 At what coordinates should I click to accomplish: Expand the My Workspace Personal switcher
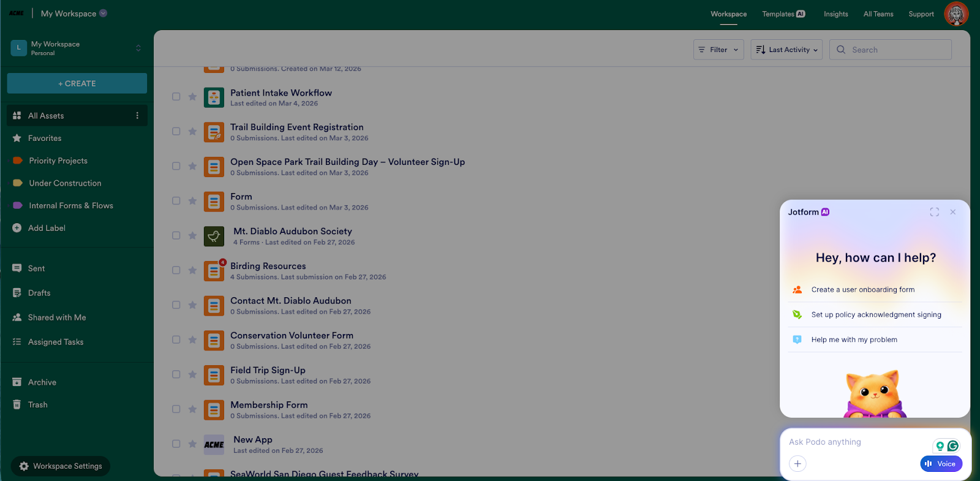coord(138,48)
